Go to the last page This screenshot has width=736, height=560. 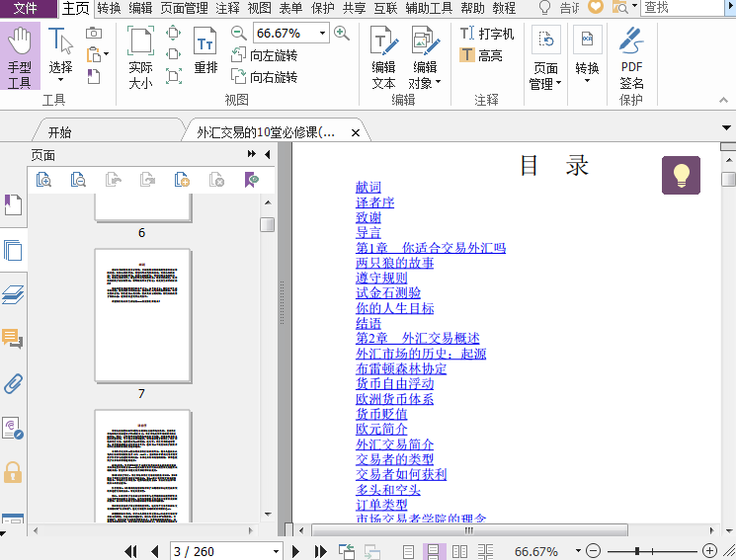(x=321, y=551)
